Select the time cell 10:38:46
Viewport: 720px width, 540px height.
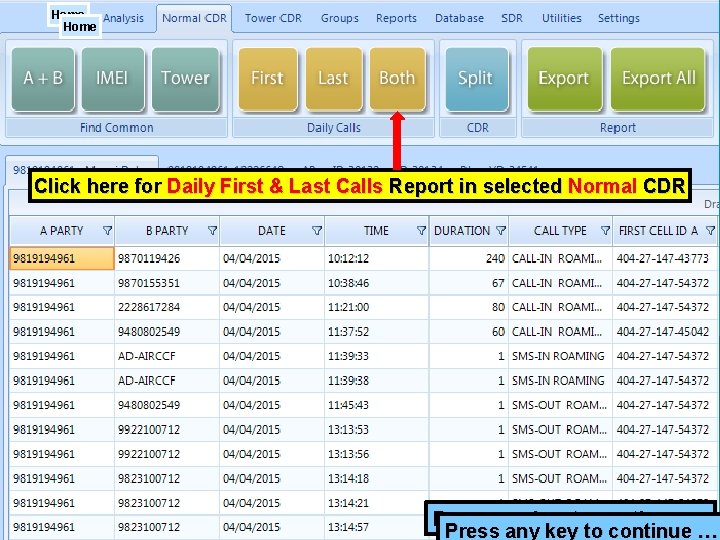click(377, 283)
